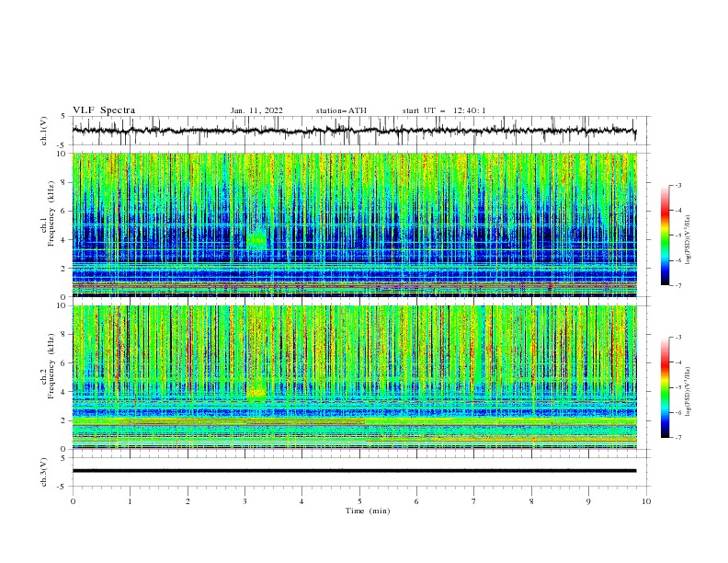Click time axis tick label "2"
The height and width of the screenshot is (563, 728).
(188, 501)
